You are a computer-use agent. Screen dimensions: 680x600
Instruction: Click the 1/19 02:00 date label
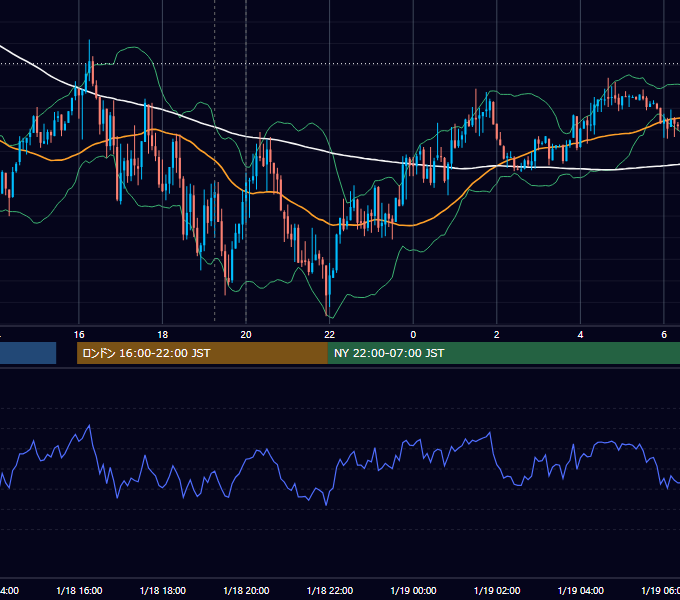click(x=497, y=591)
